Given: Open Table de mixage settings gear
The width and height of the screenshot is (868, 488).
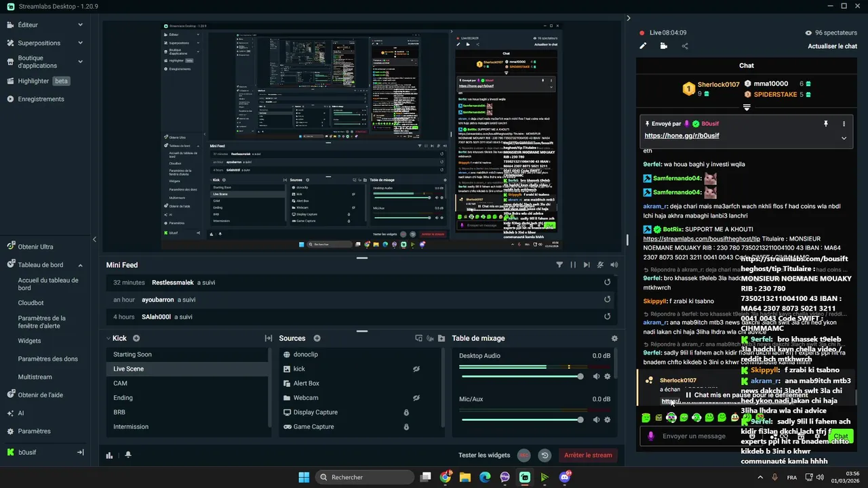Looking at the screenshot, I should [614, 338].
